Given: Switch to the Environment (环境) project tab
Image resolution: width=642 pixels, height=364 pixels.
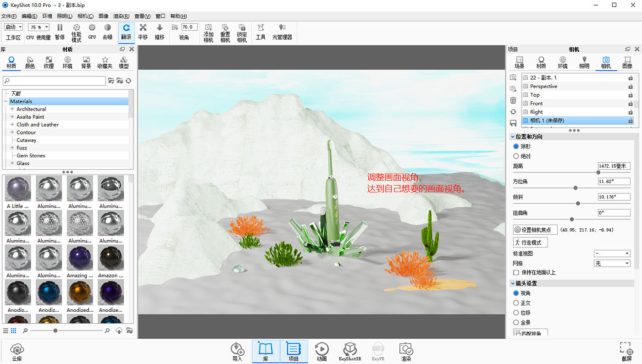Looking at the screenshot, I should [563, 62].
